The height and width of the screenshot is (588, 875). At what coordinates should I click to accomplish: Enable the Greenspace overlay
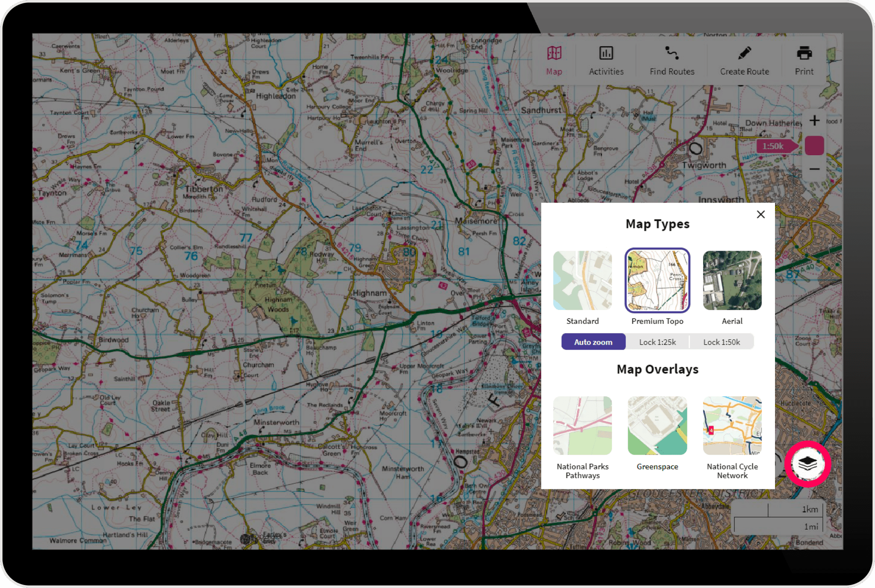[657, 426]
